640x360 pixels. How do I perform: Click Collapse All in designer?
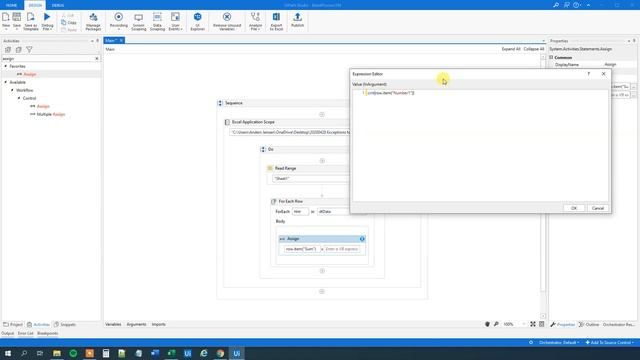[534, 49]
